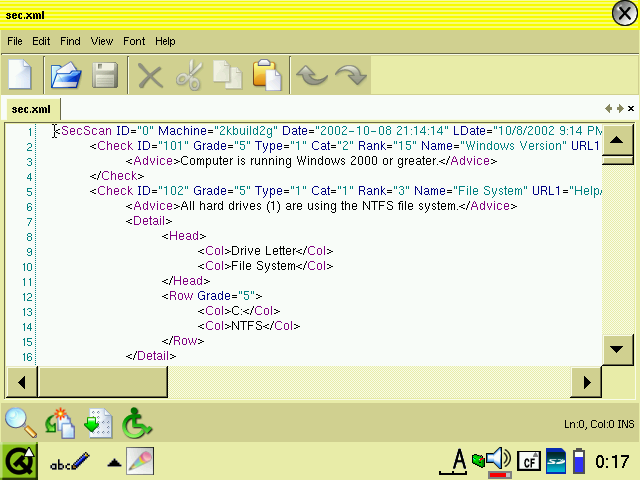Open the Help menu

[165, 41]
